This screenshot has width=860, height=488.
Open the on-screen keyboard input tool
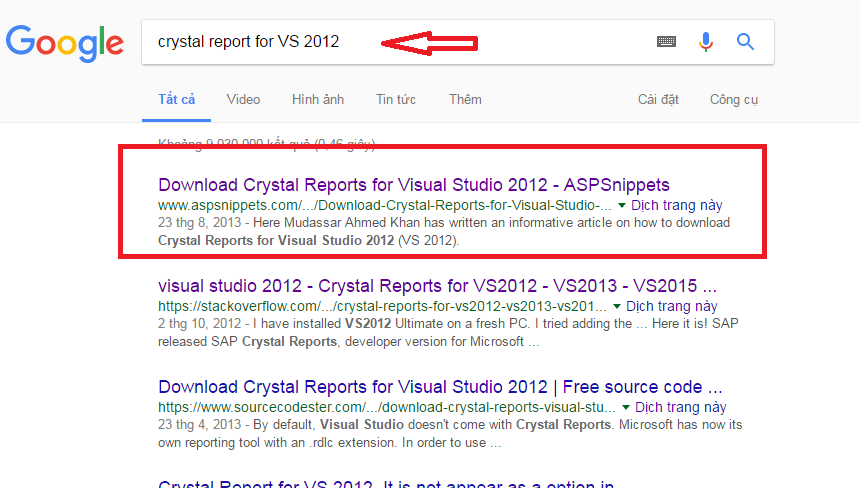666,41
